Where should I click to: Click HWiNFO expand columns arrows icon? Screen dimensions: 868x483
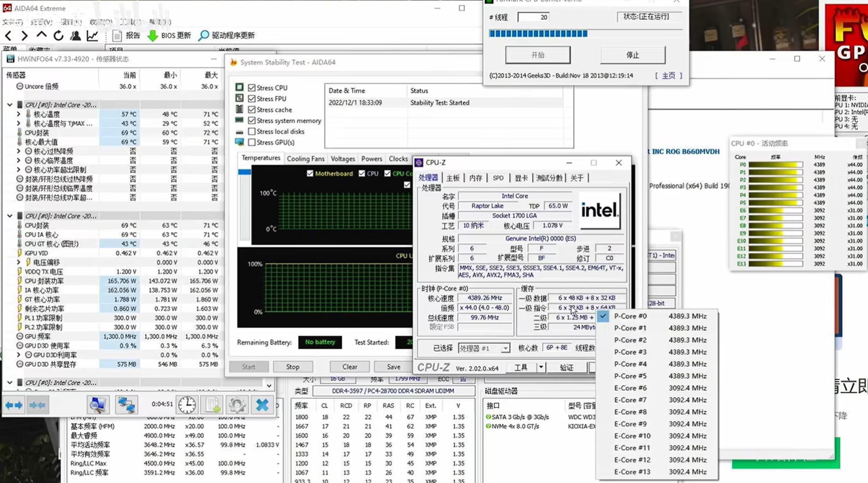pyautogui.click(x=14, y=405)
